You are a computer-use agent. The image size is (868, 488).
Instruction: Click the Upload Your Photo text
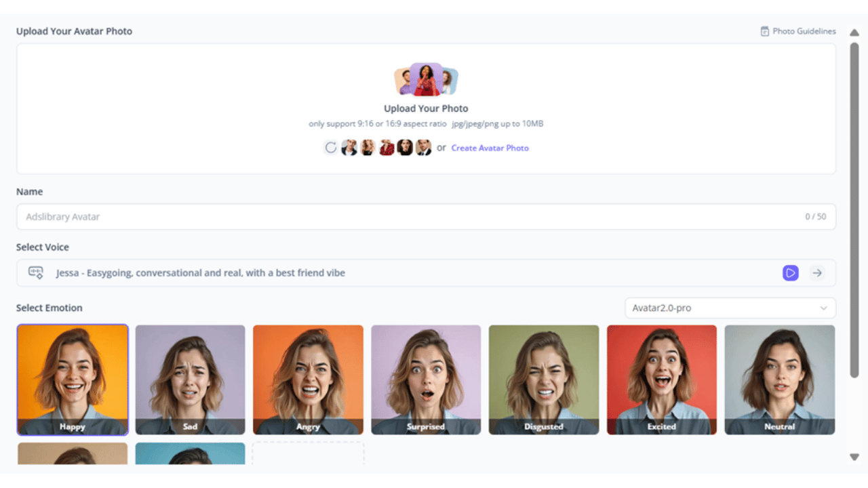426,108
